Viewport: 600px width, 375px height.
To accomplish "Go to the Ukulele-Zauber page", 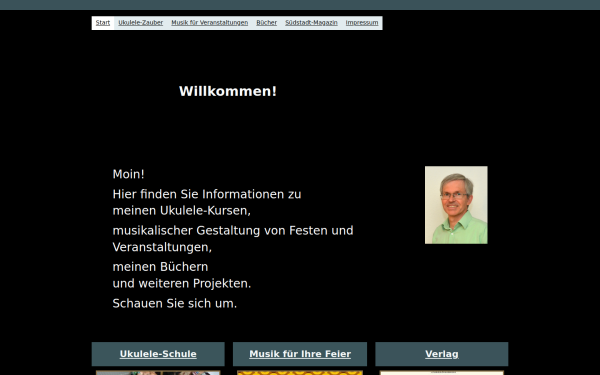I will [140, 23].
